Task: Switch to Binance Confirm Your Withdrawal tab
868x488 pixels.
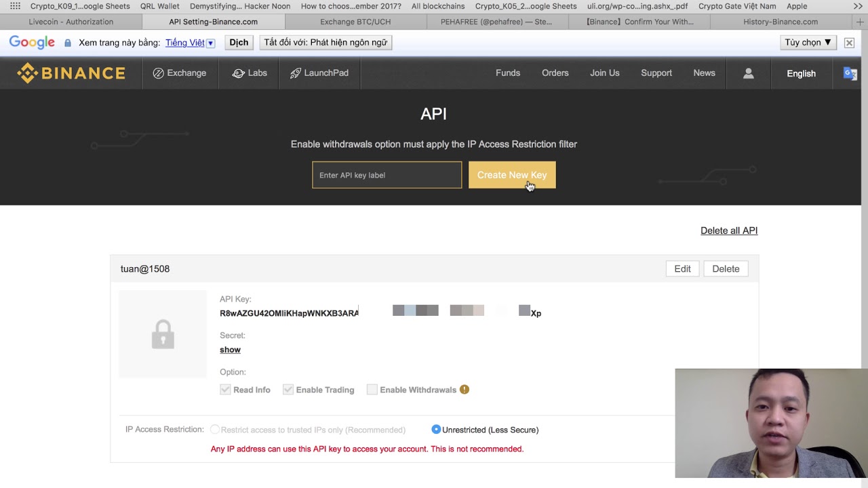Action: pos(639,22)
